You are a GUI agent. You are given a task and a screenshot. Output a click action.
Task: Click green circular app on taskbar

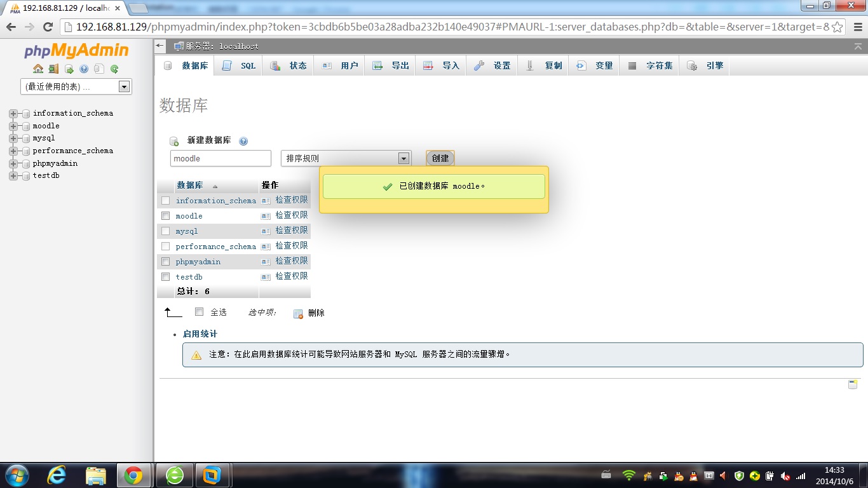pyautogui.click(x=174, y=475)
